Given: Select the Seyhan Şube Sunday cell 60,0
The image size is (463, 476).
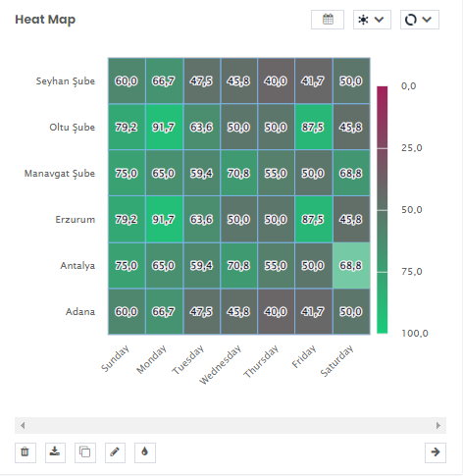Looking at the screenshot, I should 127,80.
